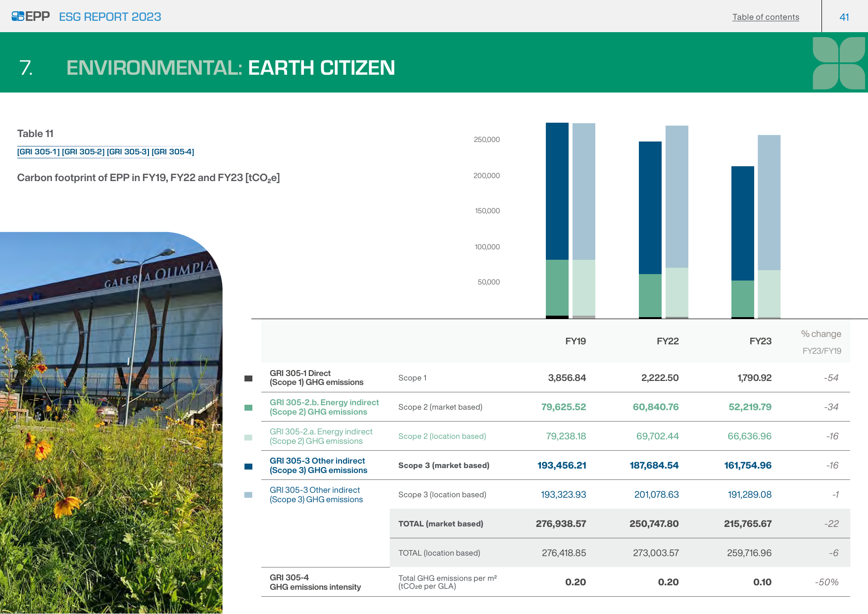Click the FY23 column header
Image resolution: width=868 pixels, height=614 pixels.
[761, 341]
